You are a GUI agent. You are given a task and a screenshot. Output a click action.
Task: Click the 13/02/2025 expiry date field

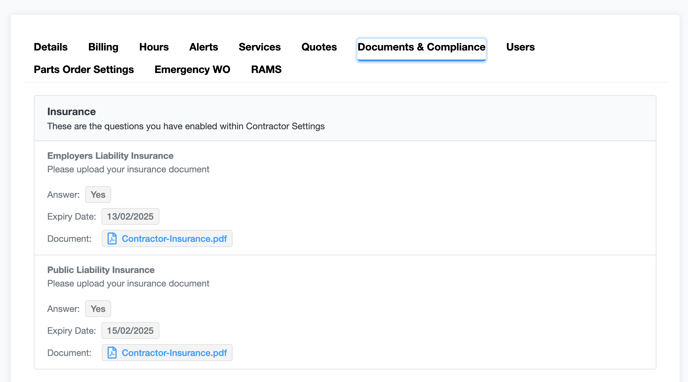(x=130, y=217)
